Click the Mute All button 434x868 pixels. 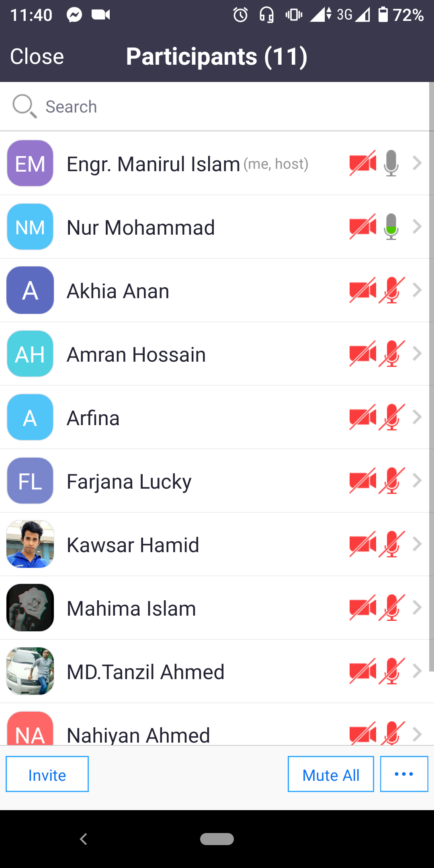[x=331, y=774]
